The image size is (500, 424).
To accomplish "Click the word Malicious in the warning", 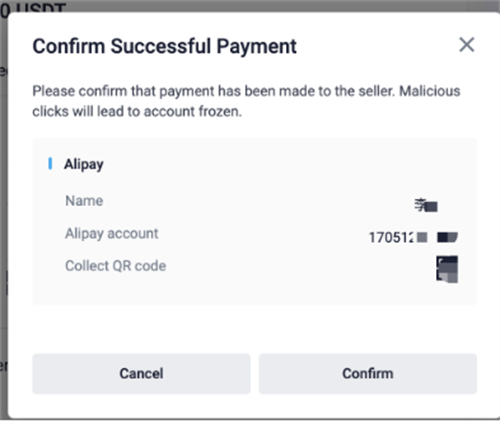I will [430, 91].
